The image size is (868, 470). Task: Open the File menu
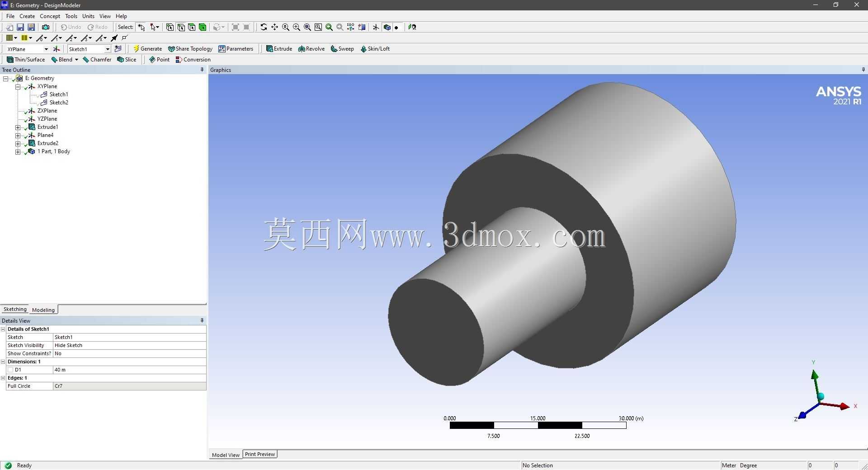click(x=10, y=16)
